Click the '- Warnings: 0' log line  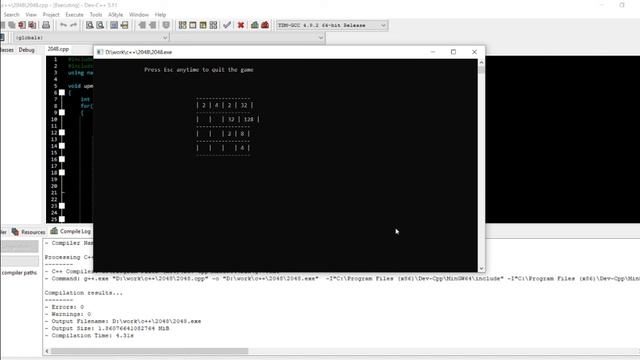click(68, 314)
